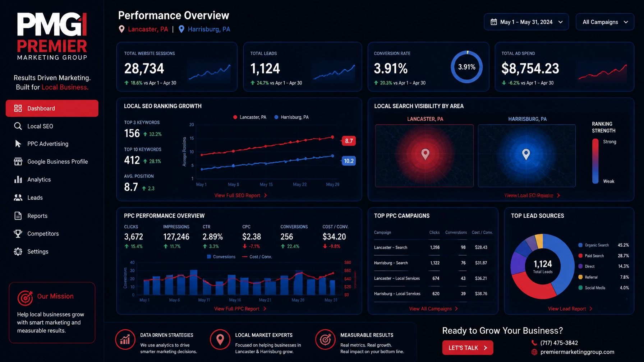Click the Clicks column header
644x362 pixels.
pos(434,232)
